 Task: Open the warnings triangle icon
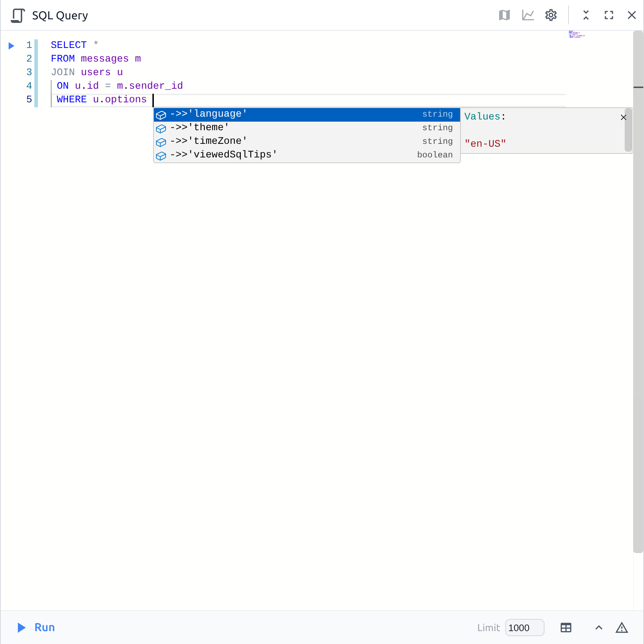coord(622,628)
